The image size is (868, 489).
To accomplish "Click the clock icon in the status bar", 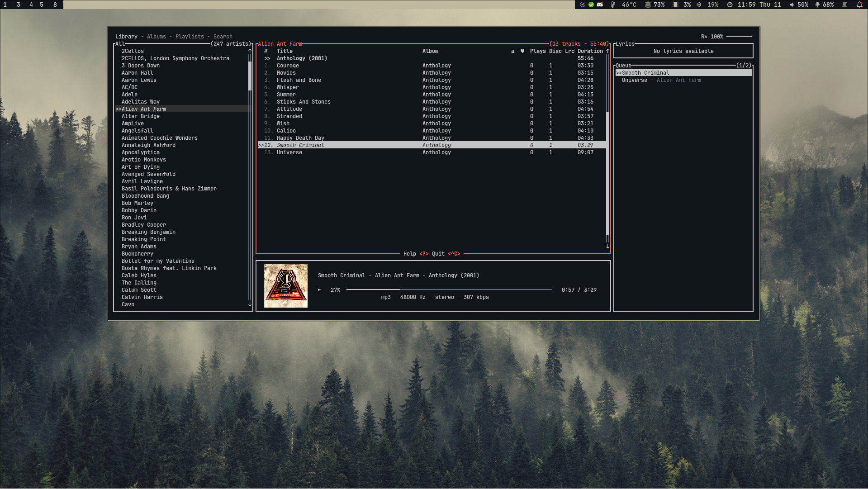I will 730,5.
